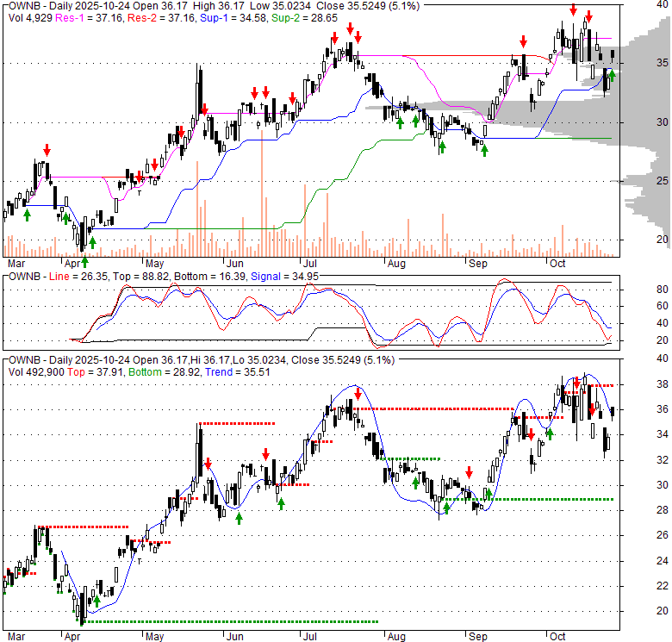672x642 pixels.
Task: Click the red 'Res-2 = 37.16' legend
Action: coord(161,18)
